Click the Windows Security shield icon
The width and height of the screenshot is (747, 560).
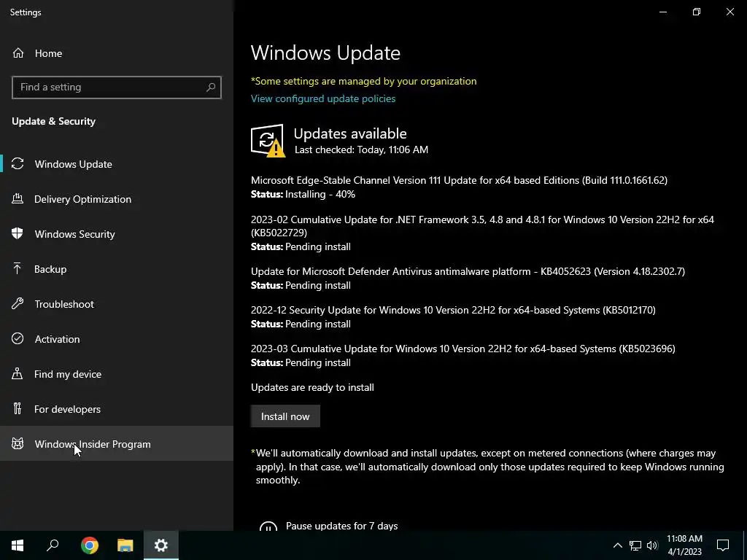pos(18,234)
